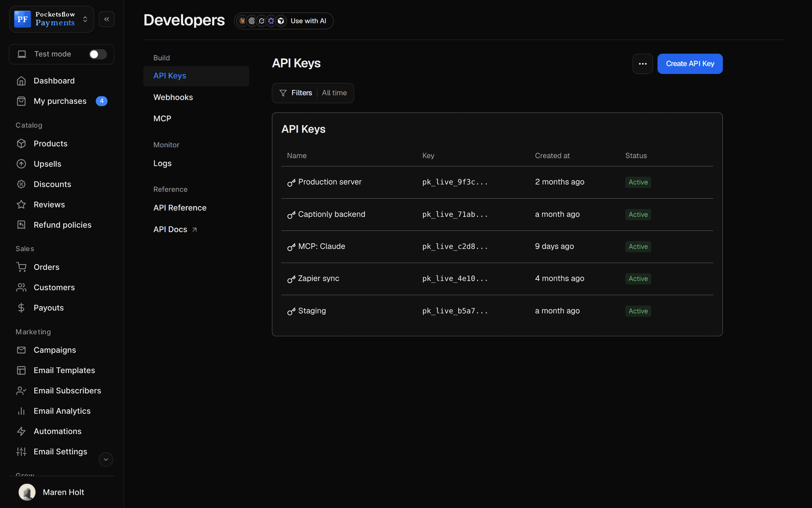Click the Email Subscribers user icon
This screenshot has height=508, width=812.
click(x=21, y=391)
